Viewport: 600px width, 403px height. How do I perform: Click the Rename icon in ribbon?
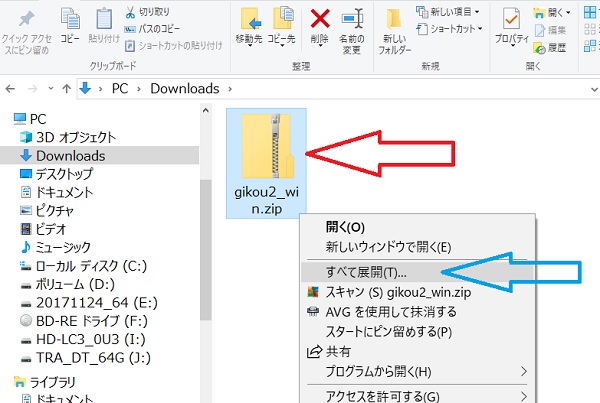point(352,19)
